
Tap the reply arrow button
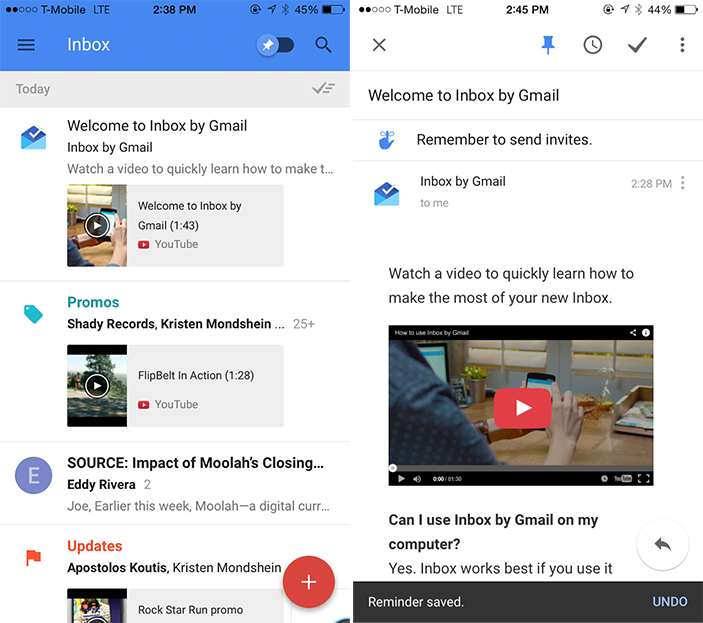tap(662, 545)
